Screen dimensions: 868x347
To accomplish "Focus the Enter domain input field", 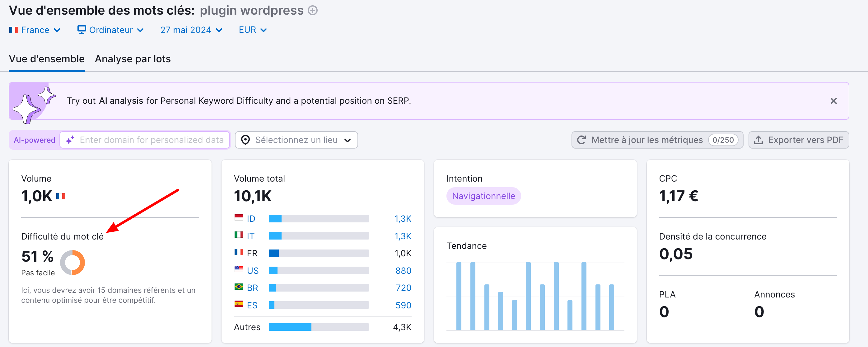I will 145,140.
